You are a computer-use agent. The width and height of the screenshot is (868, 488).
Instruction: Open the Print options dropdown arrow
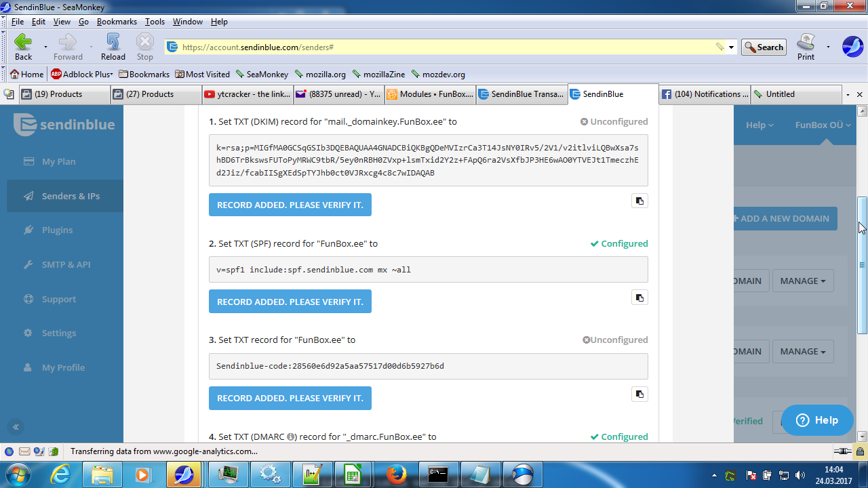click(x=828, y=47)
